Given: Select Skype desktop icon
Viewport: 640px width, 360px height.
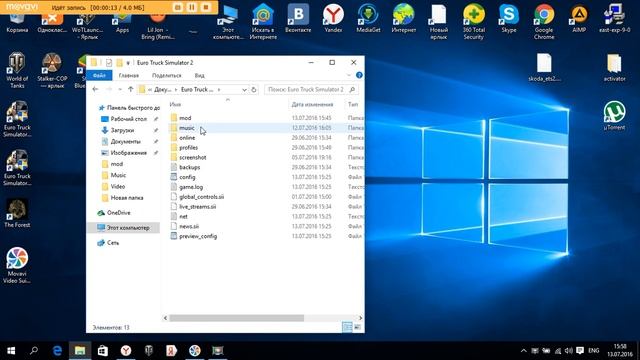Looking at the screenshot, I should (509, 19).
